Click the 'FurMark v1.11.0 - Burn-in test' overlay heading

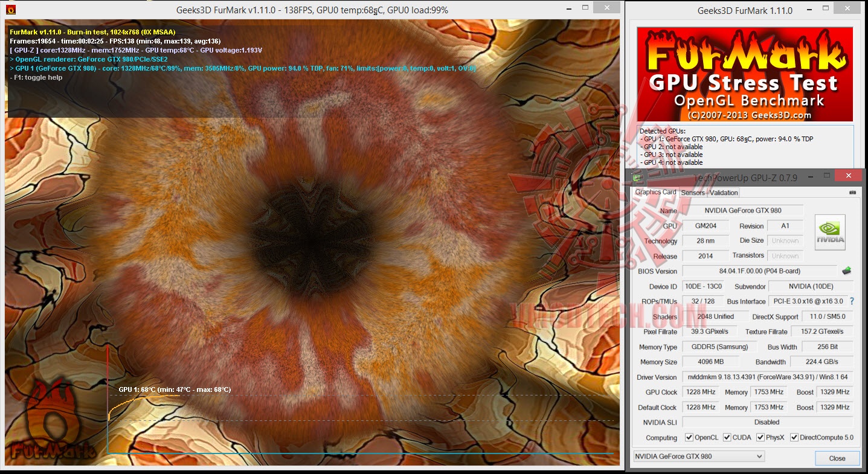[92, 32]
